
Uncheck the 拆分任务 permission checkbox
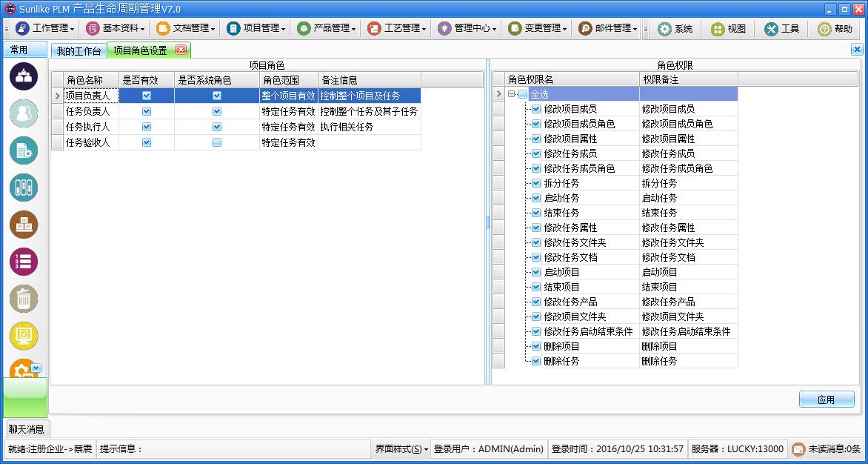[x=536, y=183]
